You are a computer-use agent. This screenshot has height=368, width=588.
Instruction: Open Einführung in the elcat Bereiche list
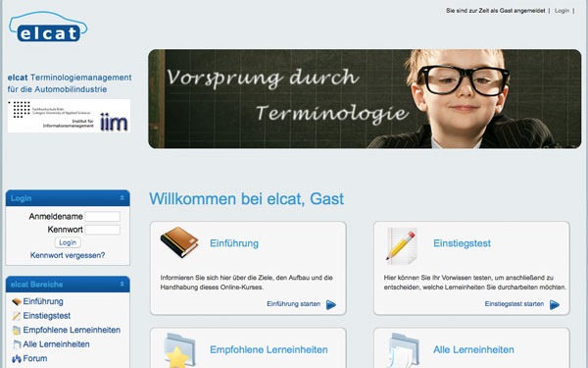point(43,301)
